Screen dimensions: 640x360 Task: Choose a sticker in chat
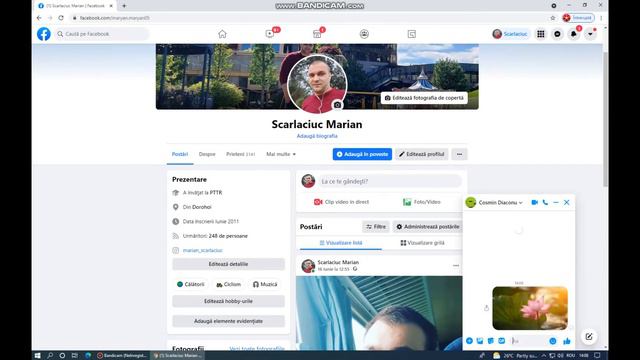(x=491, y=341)
